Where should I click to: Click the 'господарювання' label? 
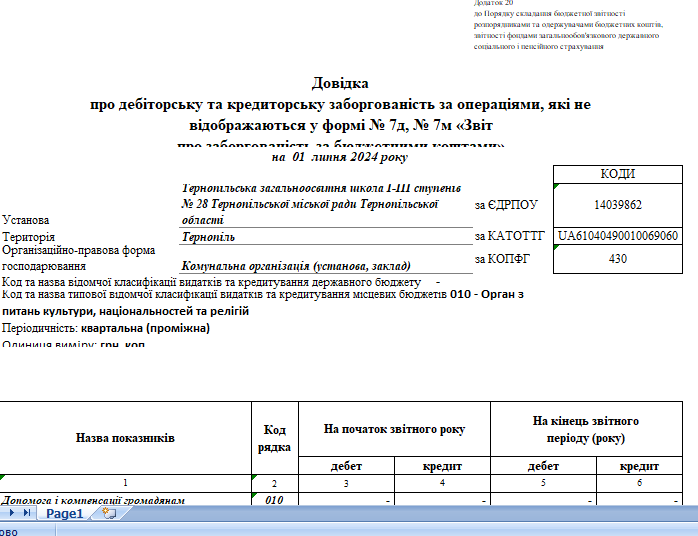[x=44, y=266]
